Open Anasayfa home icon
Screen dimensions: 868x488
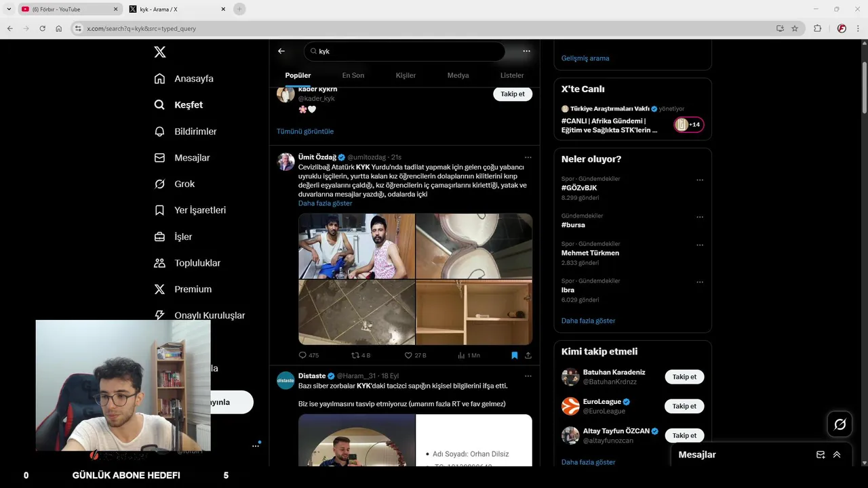click(x=159, y=79)
